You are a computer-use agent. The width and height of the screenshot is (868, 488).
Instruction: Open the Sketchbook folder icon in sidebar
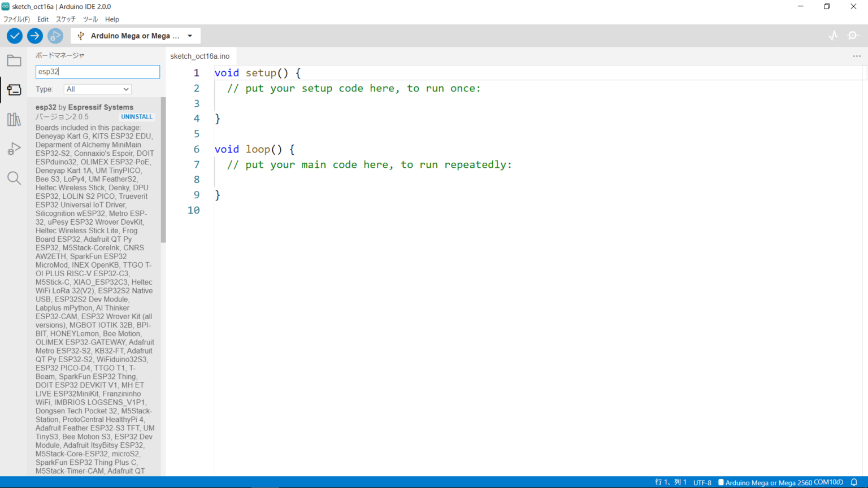pos(14,60)
